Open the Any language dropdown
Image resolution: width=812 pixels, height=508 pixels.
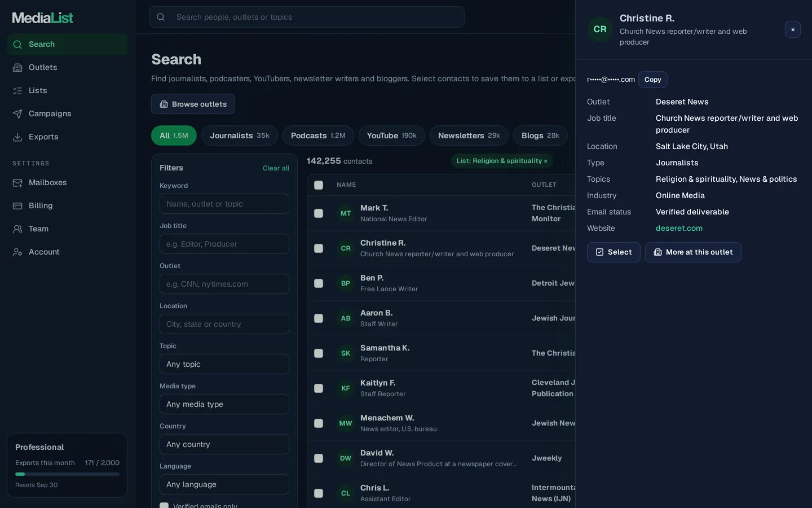pos(224,484)
